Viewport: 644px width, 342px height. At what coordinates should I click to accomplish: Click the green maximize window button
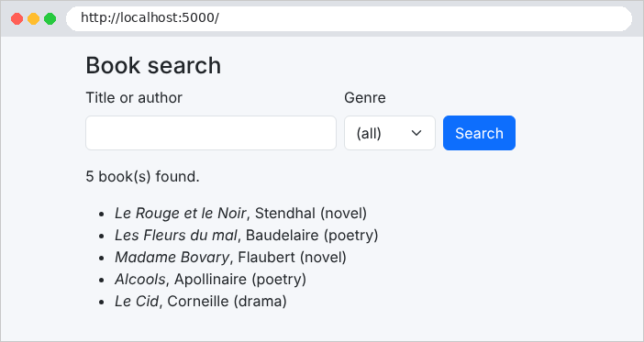pyautogui.click(x=50, y=19)
